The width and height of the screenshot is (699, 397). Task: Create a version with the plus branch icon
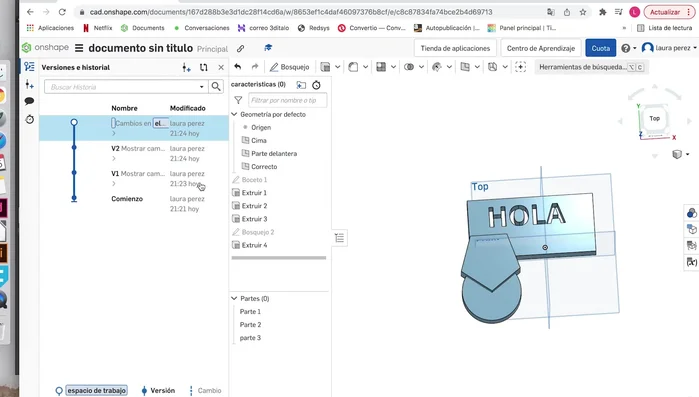pos(186,67)
